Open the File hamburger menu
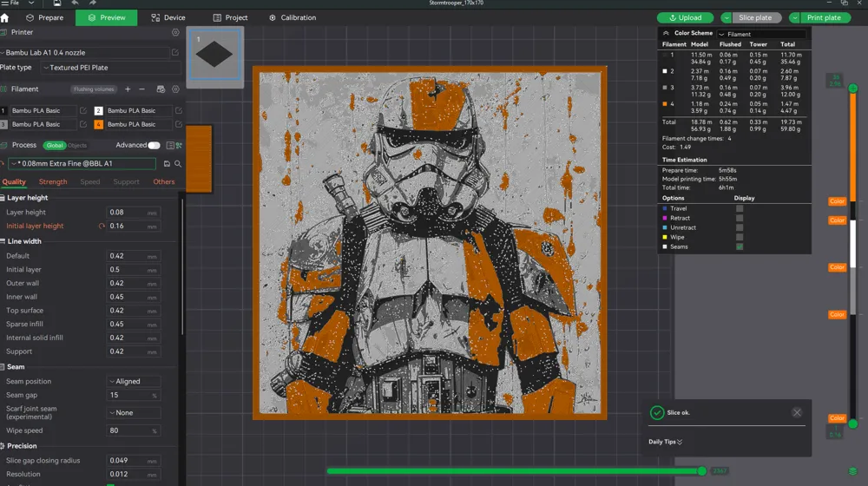The width and height of the screenshot is (868, 486). tap(10, 3)
